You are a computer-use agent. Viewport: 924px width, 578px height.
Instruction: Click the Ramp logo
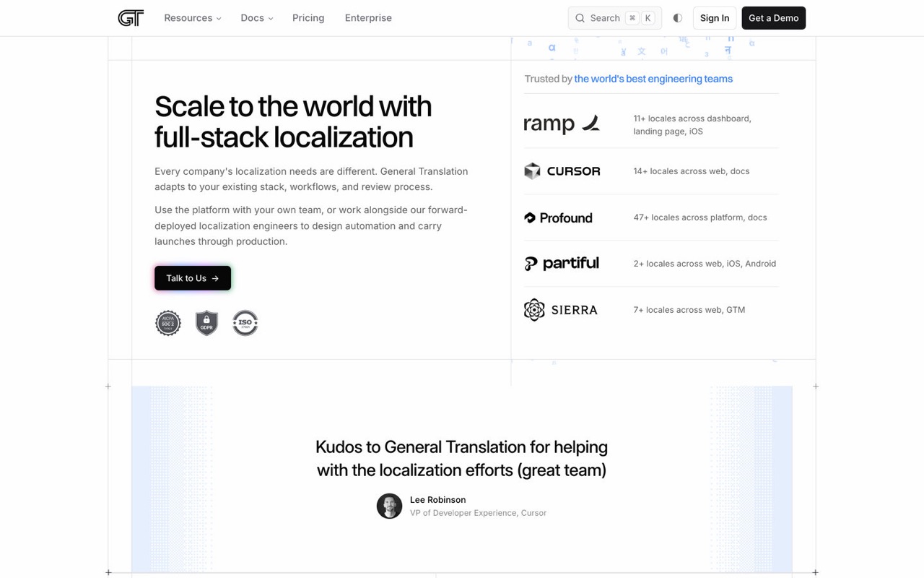point(562,124)
